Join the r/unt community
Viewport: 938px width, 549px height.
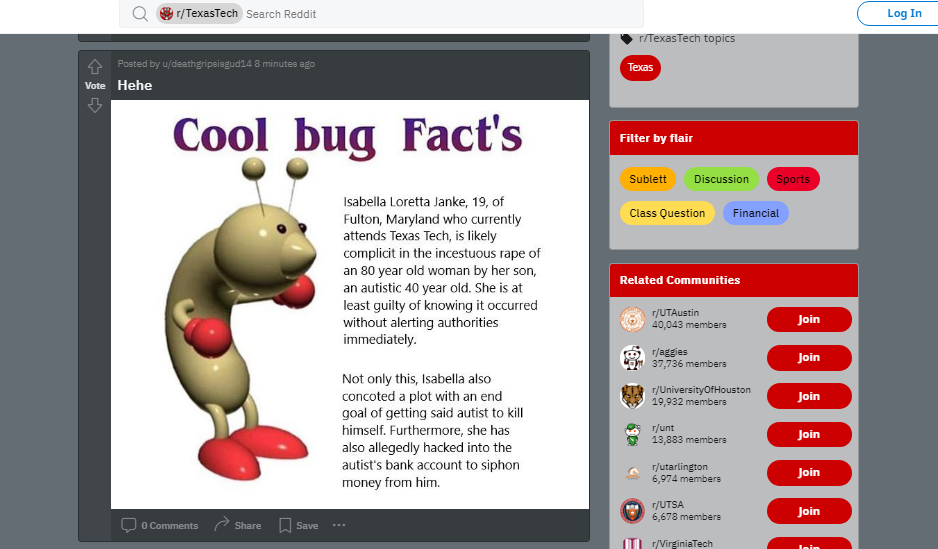coord(809,434)
